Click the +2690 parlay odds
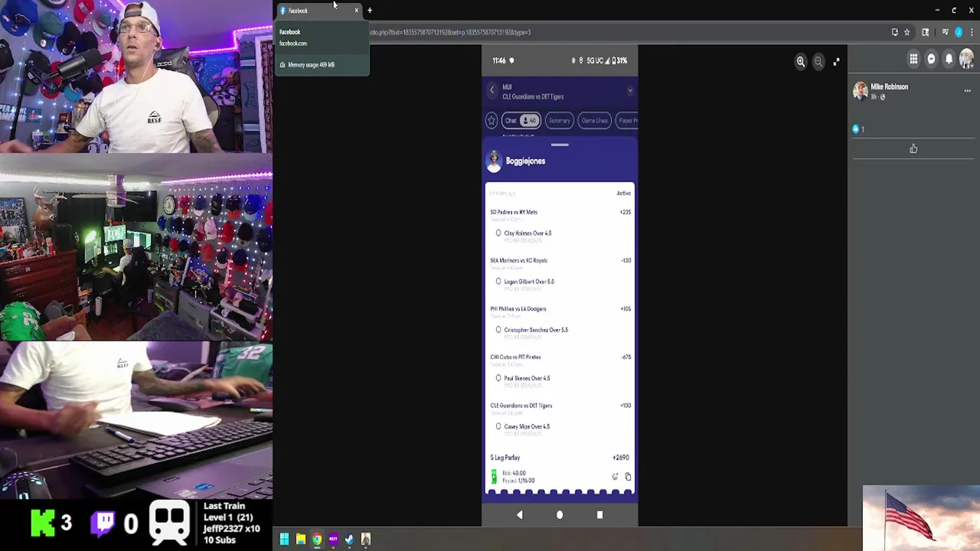The image size is (980, 551). pyautogui.click(x=621, y=458)
